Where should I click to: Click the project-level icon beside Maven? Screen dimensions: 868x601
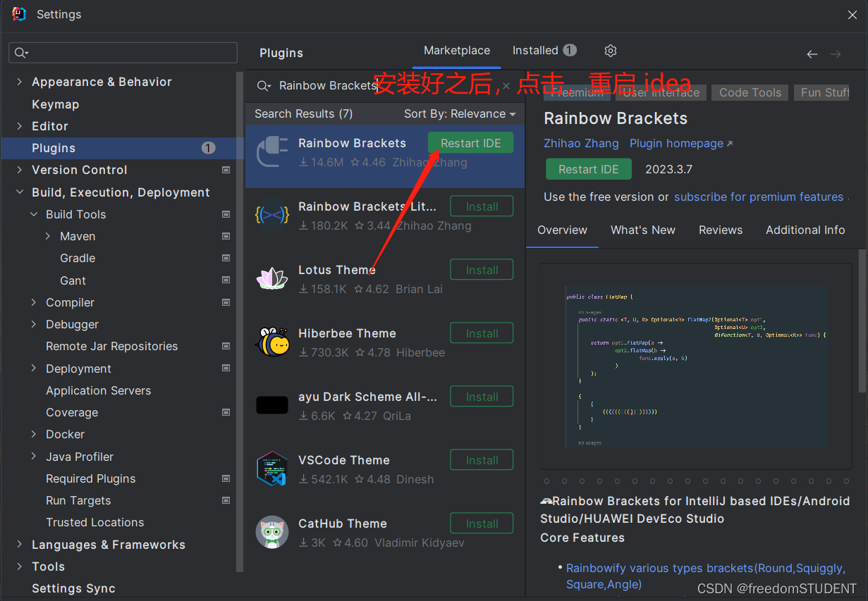(x=226, y=236)
